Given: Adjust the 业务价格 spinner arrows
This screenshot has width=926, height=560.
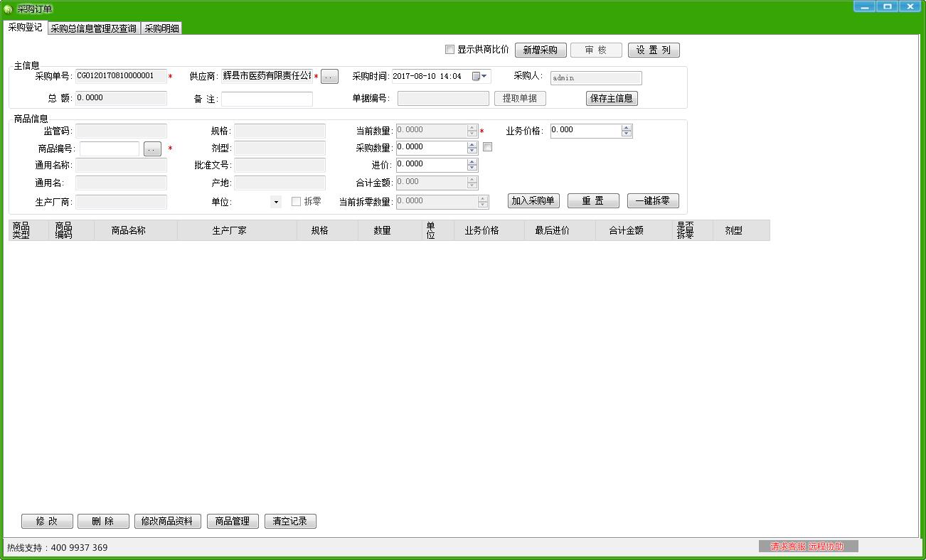Looking at the screenshot, I should (627, 131).
